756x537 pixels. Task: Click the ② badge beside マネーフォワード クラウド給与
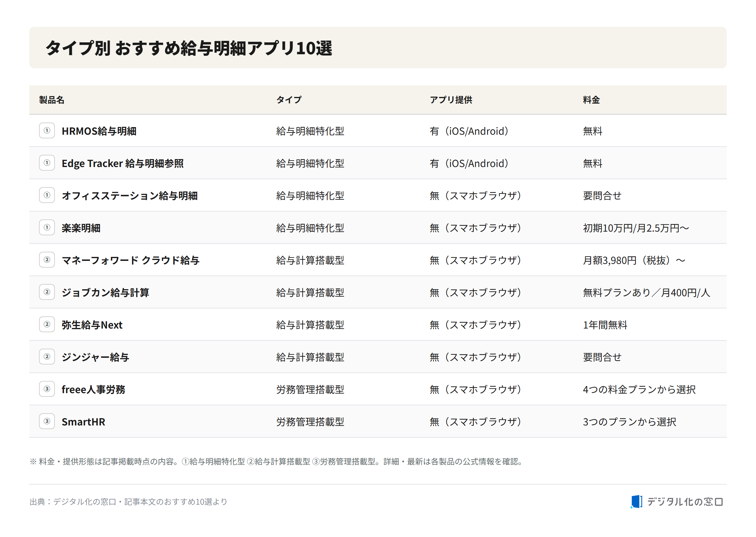pyautogui.click(x=47, y=260)
